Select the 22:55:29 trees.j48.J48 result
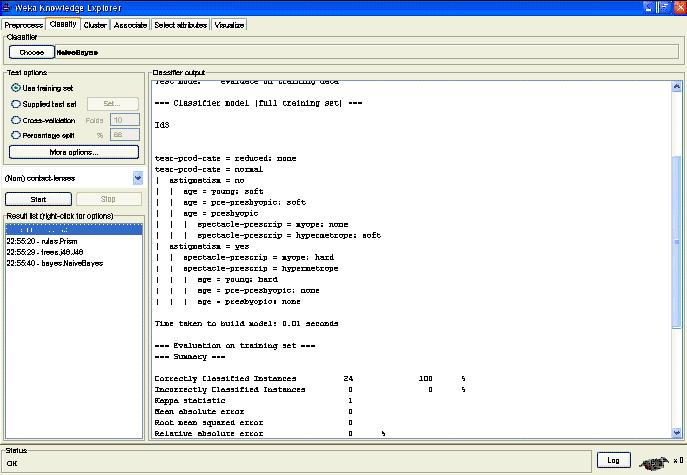This screenshot has width=687, height=475. [45, 252]
